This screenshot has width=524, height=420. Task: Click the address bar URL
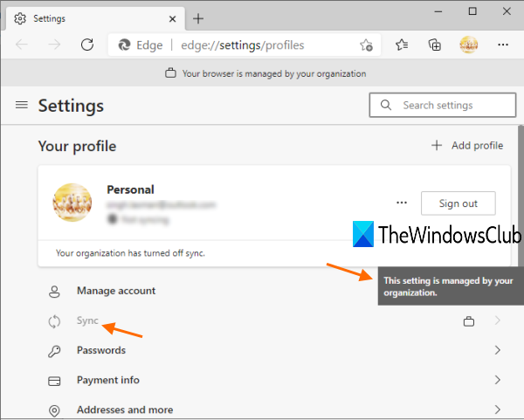(243, 45)
